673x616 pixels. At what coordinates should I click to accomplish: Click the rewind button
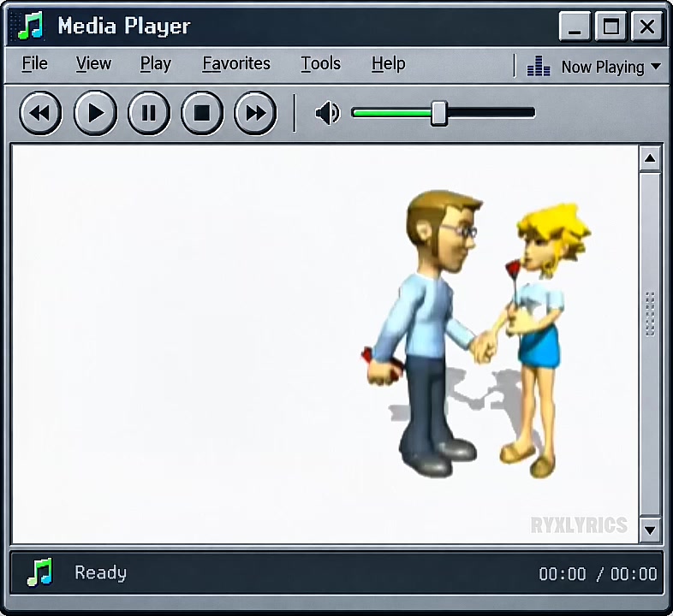(40, 113)
